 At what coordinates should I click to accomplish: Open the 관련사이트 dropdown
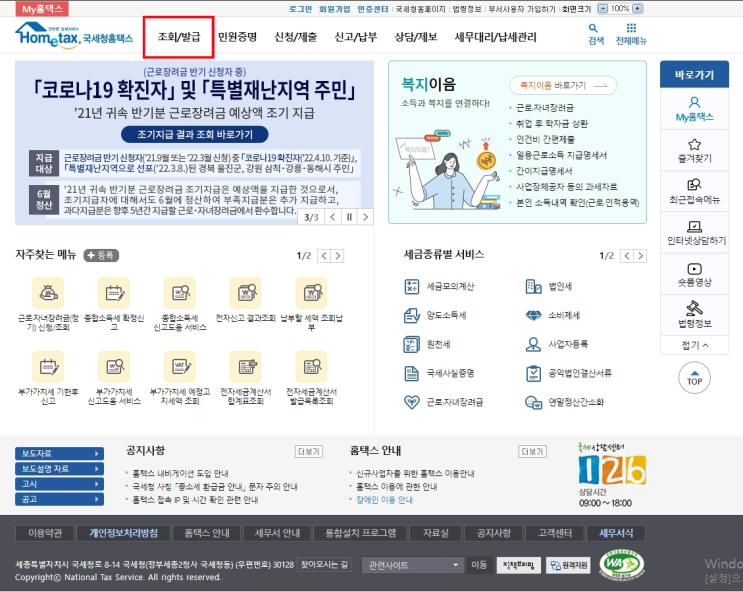[x=412, y=565]
